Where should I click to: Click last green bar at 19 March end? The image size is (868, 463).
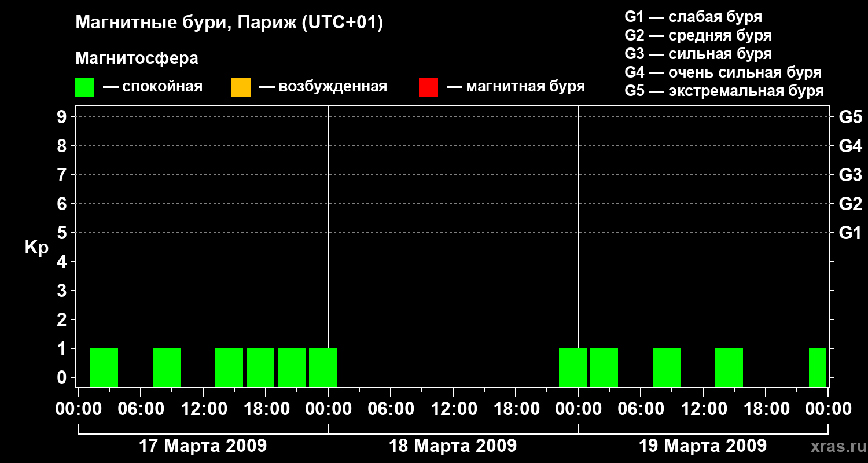pyautogui.click(x=818, y=367)
